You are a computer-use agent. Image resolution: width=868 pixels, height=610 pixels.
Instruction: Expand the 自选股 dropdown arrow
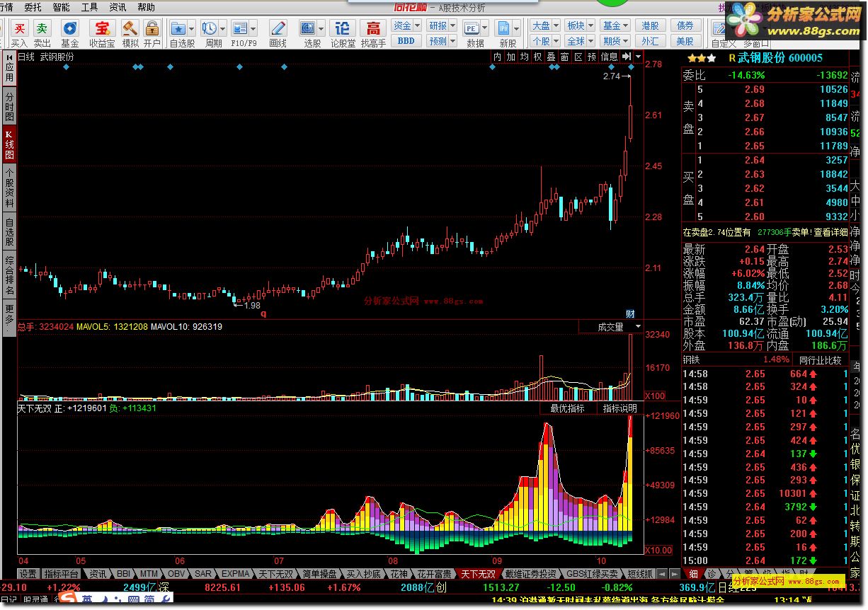(x=192, y=28)
